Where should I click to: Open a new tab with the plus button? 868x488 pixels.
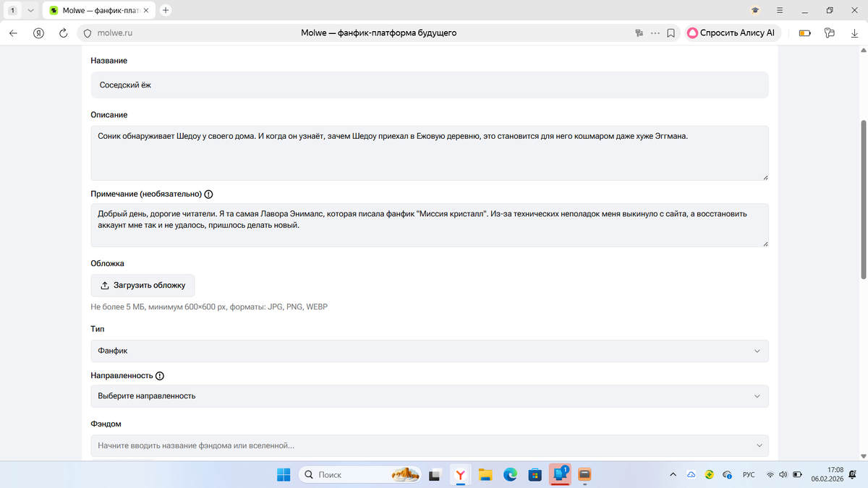166,10
